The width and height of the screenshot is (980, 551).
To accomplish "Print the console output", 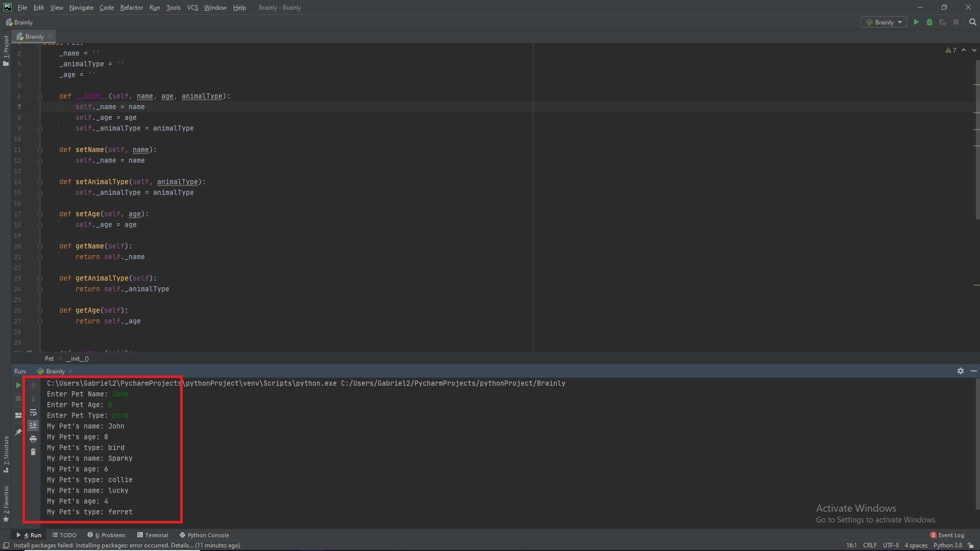I will tap(33, 439).
